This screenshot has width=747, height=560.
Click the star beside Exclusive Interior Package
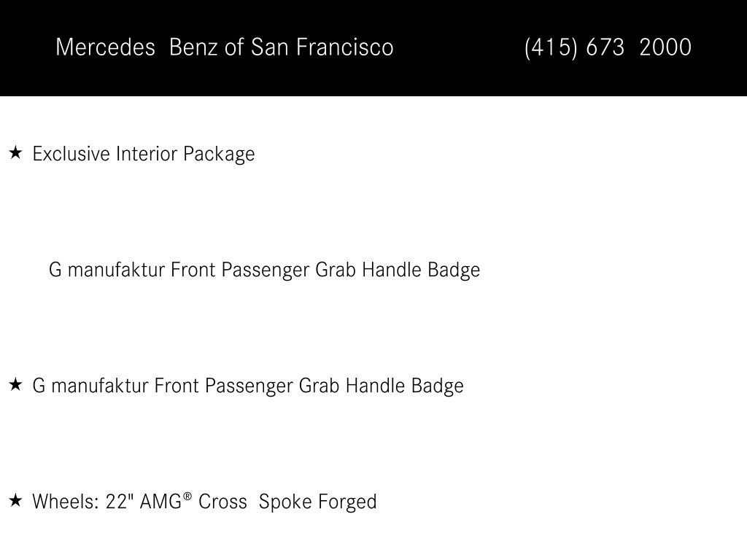(16, 153)
